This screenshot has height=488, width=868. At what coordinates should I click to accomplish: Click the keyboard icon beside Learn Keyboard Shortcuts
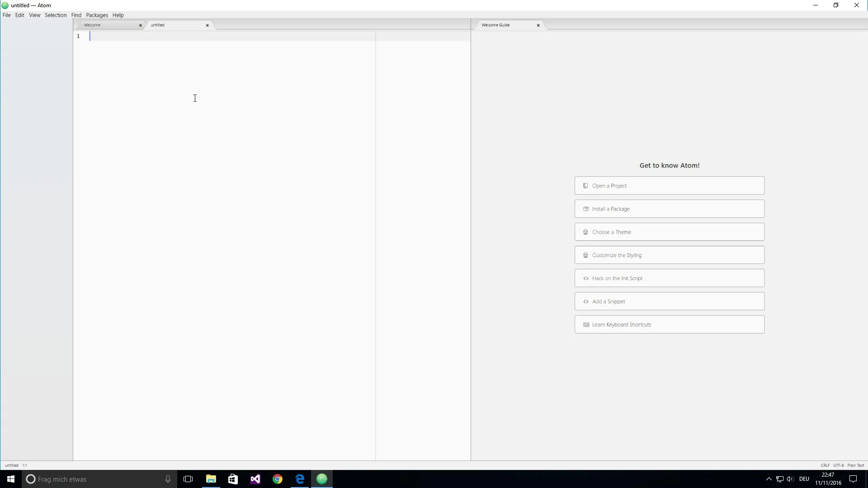[x=586, y=324]
